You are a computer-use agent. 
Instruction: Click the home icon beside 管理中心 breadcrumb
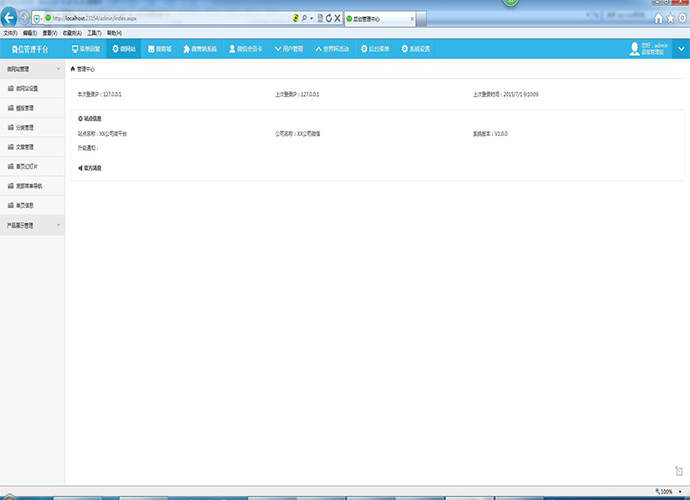click(x=73, y=70)
